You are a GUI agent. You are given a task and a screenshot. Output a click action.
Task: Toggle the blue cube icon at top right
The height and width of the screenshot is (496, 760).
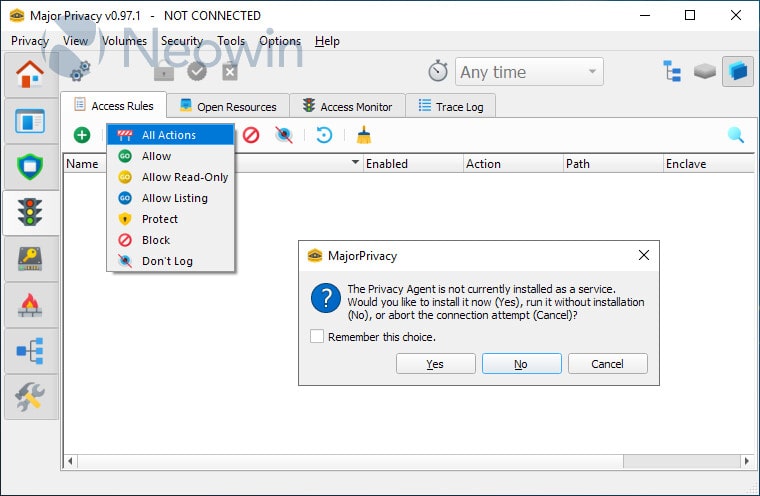tap(738, 71)
